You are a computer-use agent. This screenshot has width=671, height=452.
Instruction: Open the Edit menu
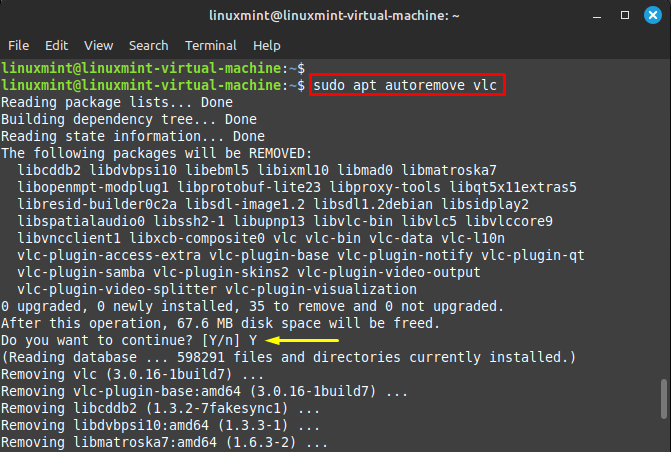(56, 46)
